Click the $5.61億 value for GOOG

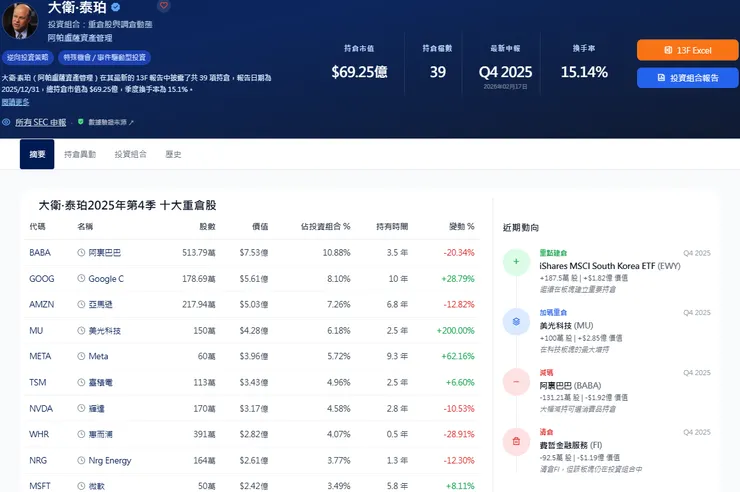point(253,278)
